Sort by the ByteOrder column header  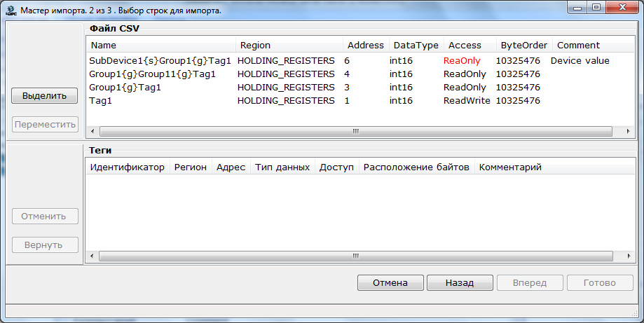pyautogui.click(x=524, y=45)
